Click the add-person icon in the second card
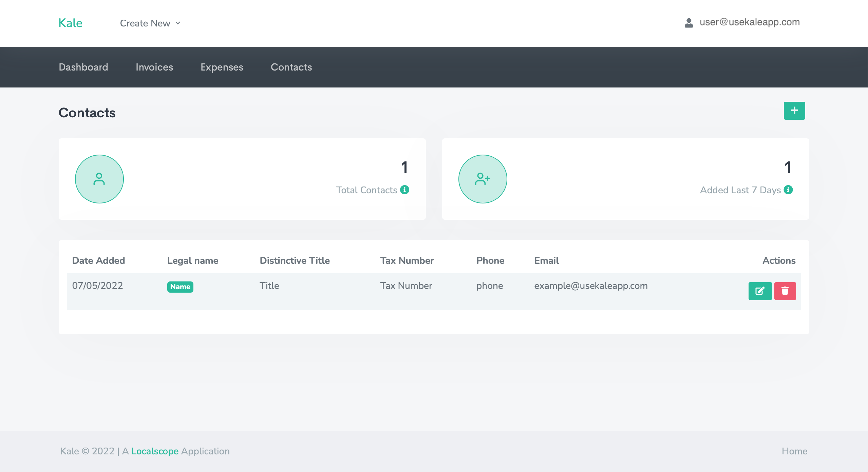Viewport: 868px width, 472px height. (x=483, y=179)
